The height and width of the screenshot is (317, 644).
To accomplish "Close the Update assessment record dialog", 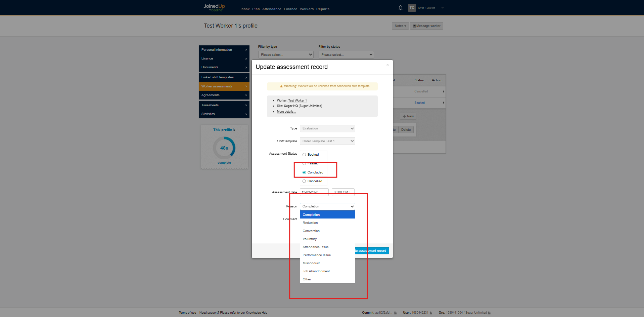I will [x=387, y=65].
